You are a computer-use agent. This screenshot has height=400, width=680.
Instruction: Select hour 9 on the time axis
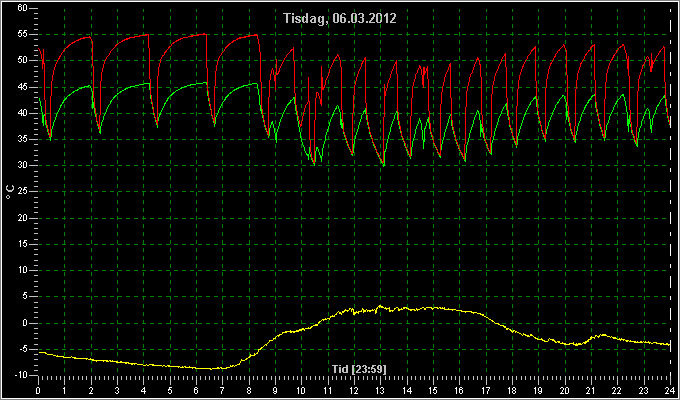point(275,391)
